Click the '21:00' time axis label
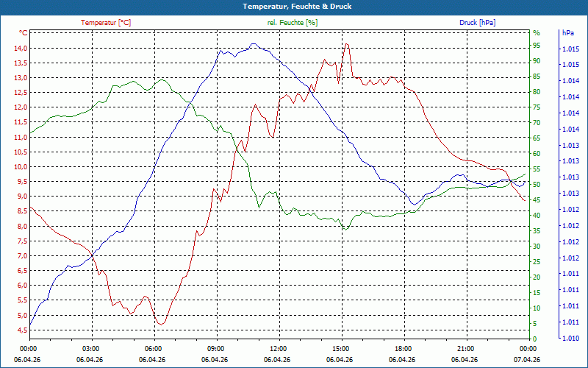 pyautogui.click(x=465, y=348)
